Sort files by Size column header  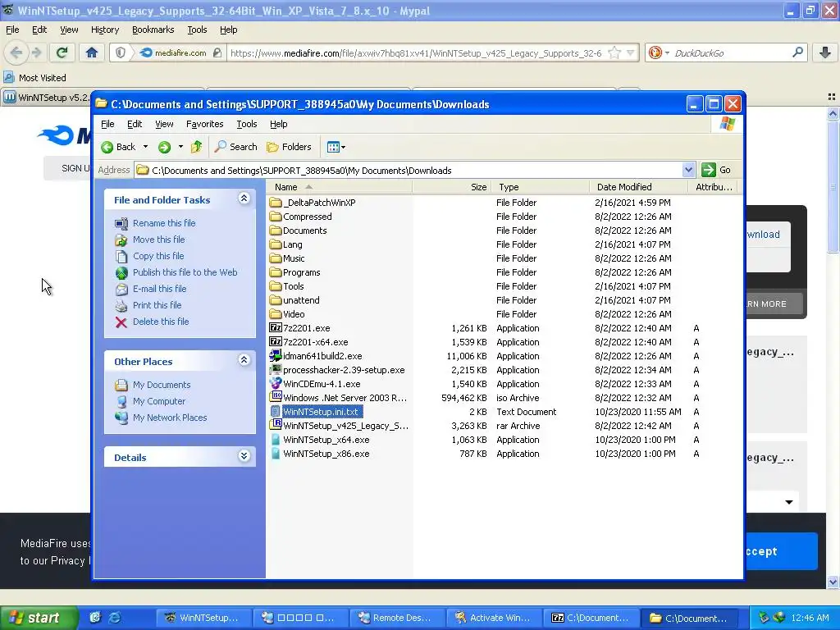click(x=452, y=187)
